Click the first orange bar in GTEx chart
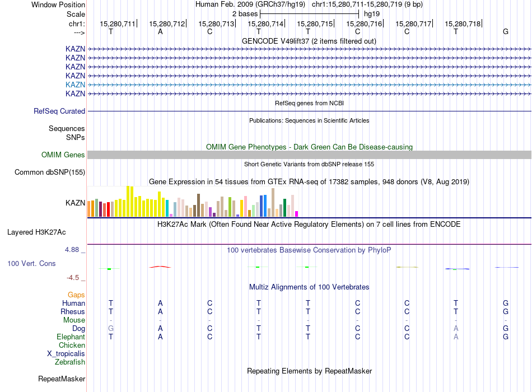 [x=89, y=208]
